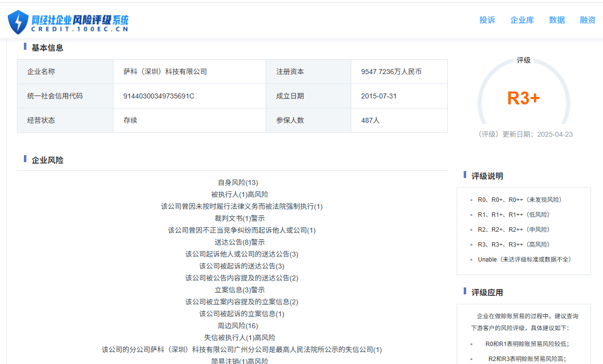Click the R0和R1表明赊账贸易风险较低 item
The height and width of the screenshot is (364, 603).
coord(527,344)
